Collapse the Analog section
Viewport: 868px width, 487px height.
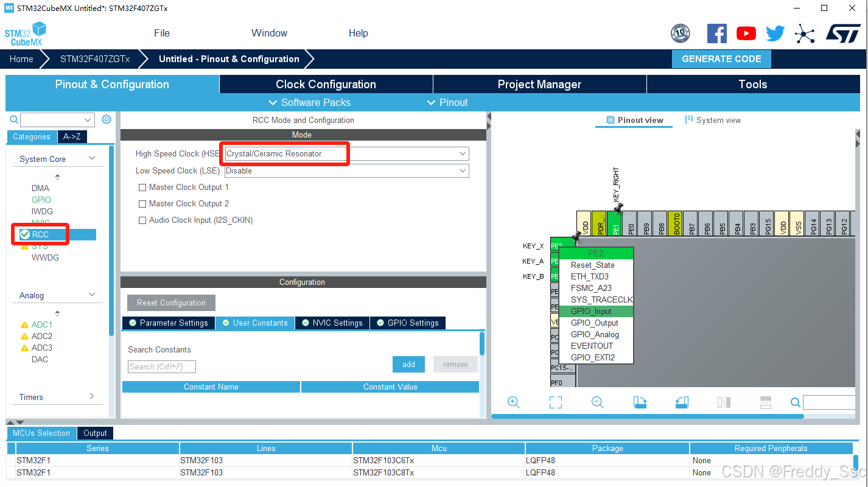(92, 295)
